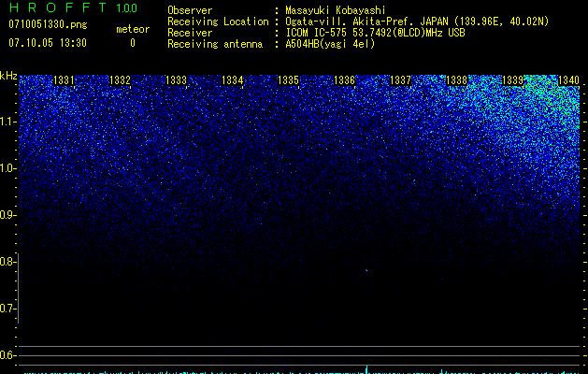Select the antenna value A504HB(yagi 4el)
Image resolution: width=588 pixels, height=374 pixels.
click(x=330, y=44)
